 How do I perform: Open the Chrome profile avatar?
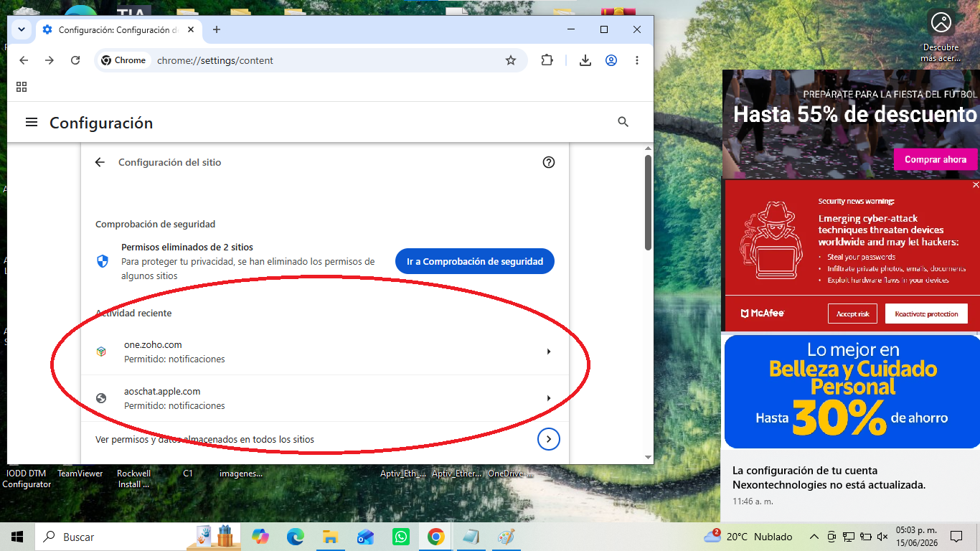pyautogui.click(x=611, y=60)
